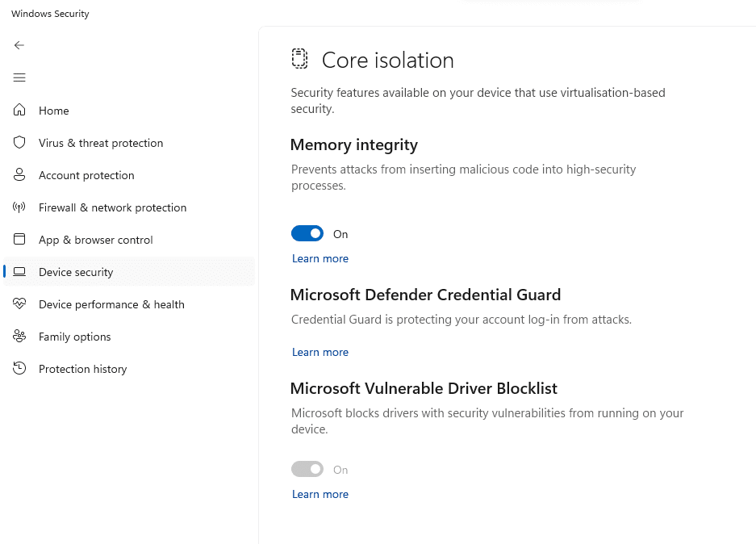Open Learn more under Driver Blocklist
Image resolution: width=756 pixels, height=544 pixels.
tap(320, 494)
